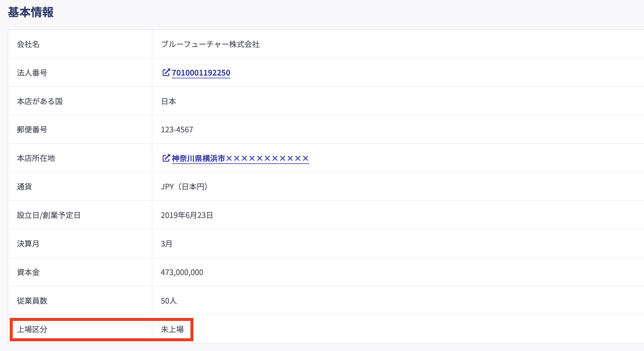
Task: Click the employee count 50人
Action: point(169,301)
